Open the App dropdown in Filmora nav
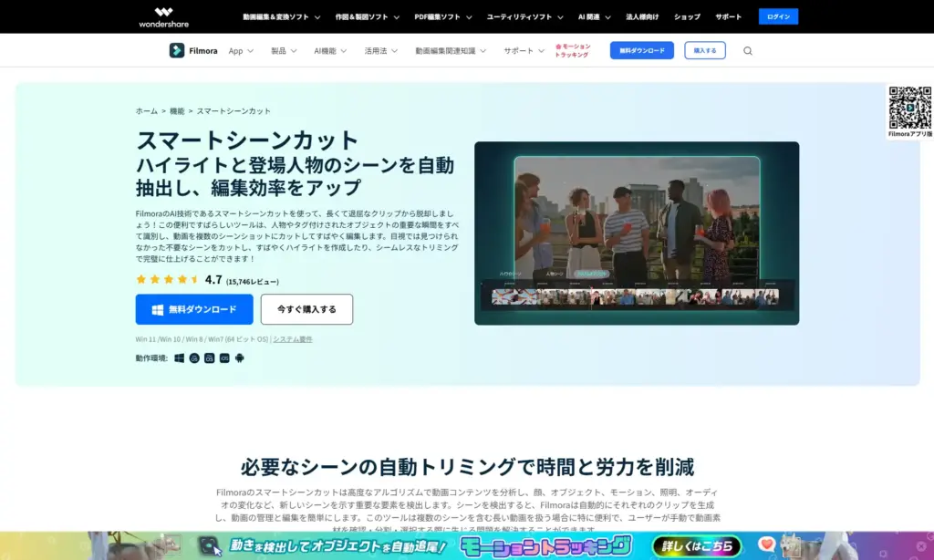The width and height of the screenshot is (934, 560). pos(241,51)
